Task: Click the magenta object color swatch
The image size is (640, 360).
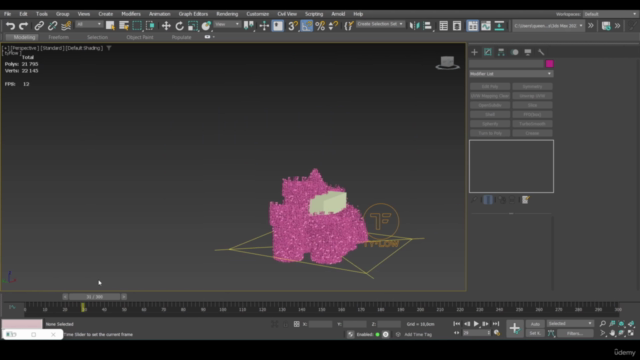Action: tap(549, 64)
